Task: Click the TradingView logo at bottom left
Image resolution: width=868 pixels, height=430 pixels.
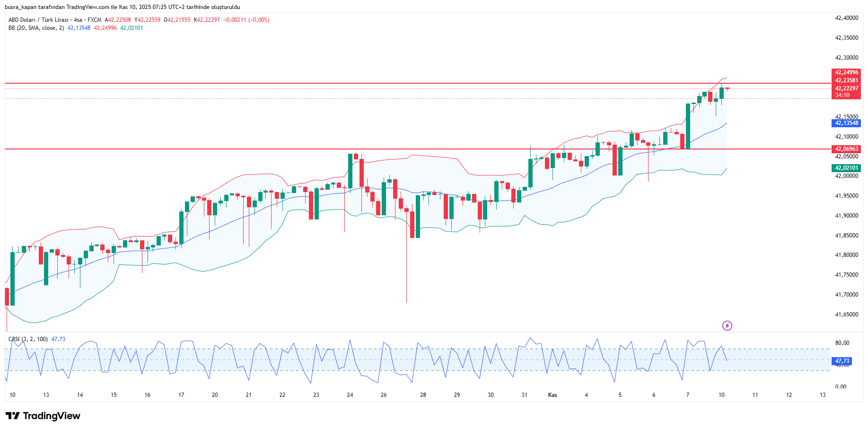Action: [43, 416]
